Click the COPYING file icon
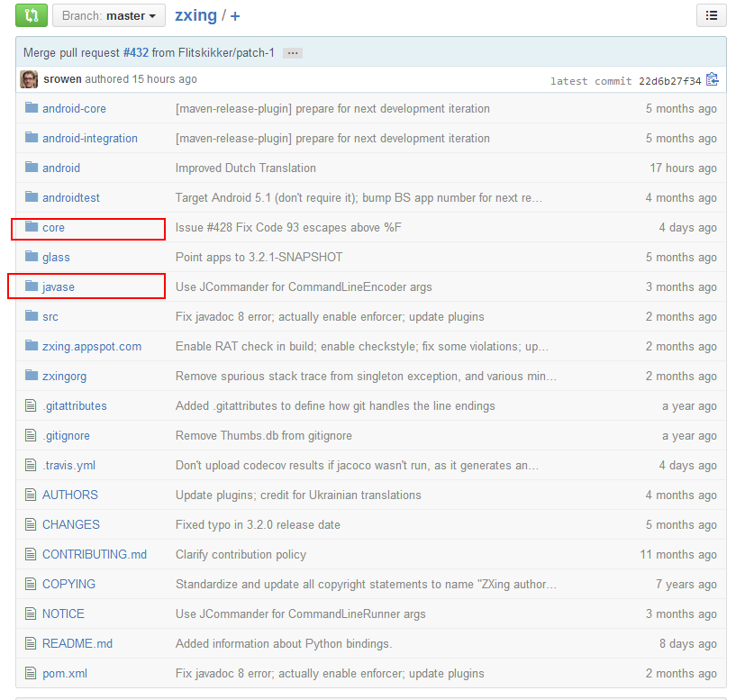 click(31, 584)
